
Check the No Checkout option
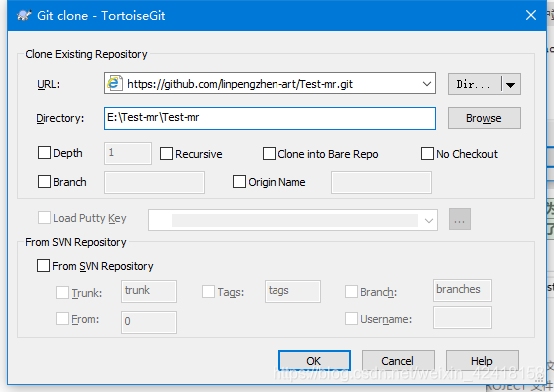pos(427,154)
